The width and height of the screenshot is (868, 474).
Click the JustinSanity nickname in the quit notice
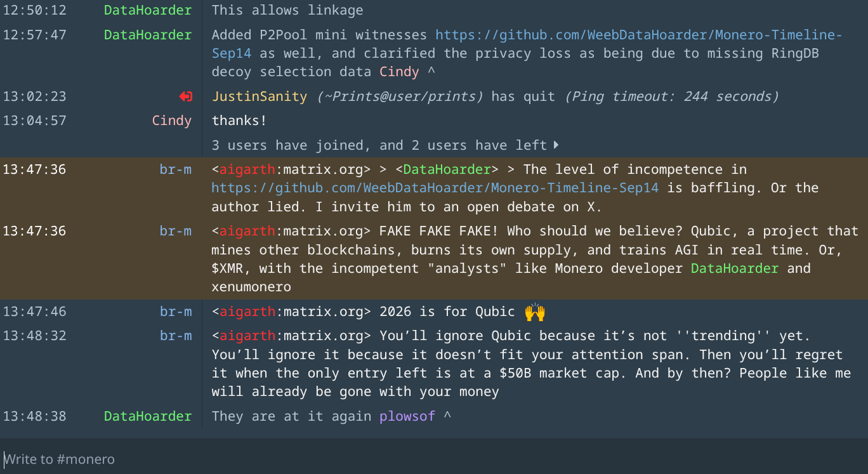[x=259, y=96]
